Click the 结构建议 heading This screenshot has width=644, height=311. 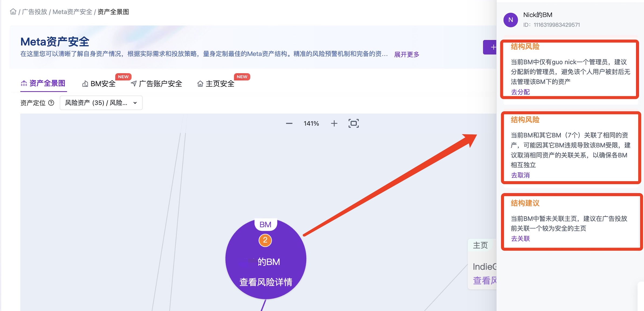click(525, 203)
